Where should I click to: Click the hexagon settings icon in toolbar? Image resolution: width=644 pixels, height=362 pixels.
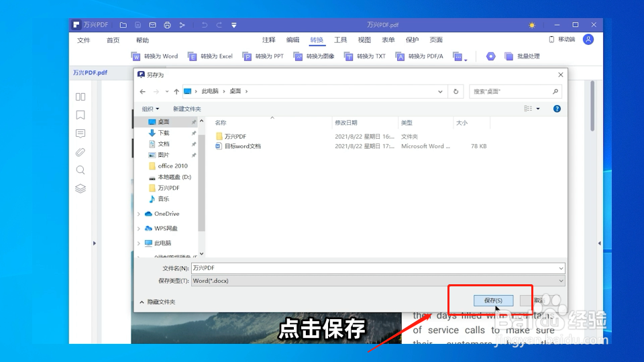pyautogui.click(x=490, y=56)
